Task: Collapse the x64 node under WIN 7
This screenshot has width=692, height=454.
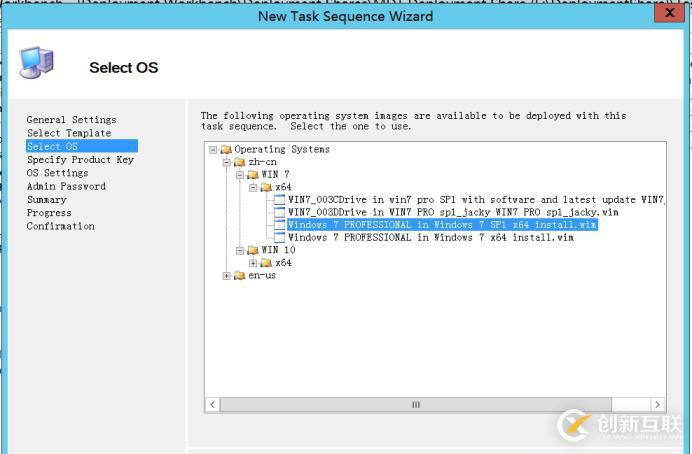Action: tap(253, 188)
